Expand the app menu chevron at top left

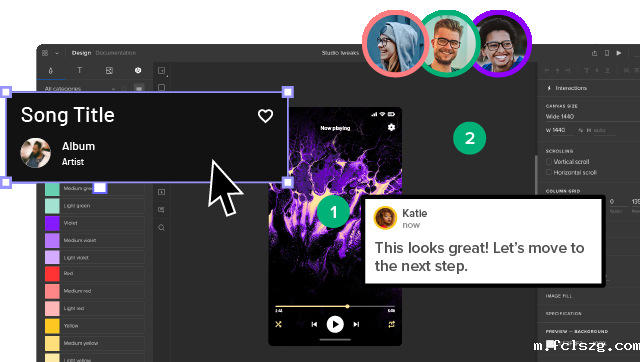(57, 53)
